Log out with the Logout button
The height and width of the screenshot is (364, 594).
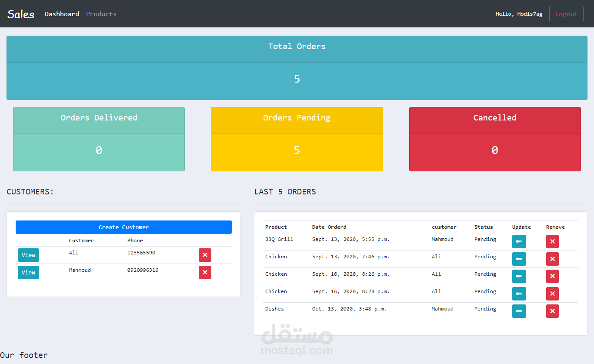566,14
